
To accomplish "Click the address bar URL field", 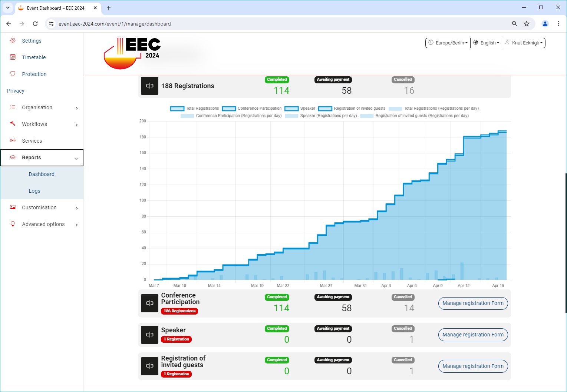I will [278, 24].
